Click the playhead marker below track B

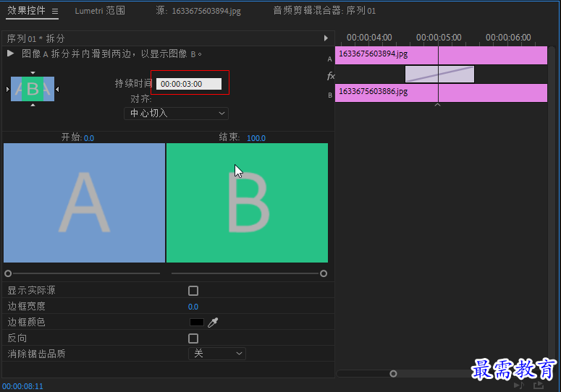pyautogui.click(x=437, y=105)
